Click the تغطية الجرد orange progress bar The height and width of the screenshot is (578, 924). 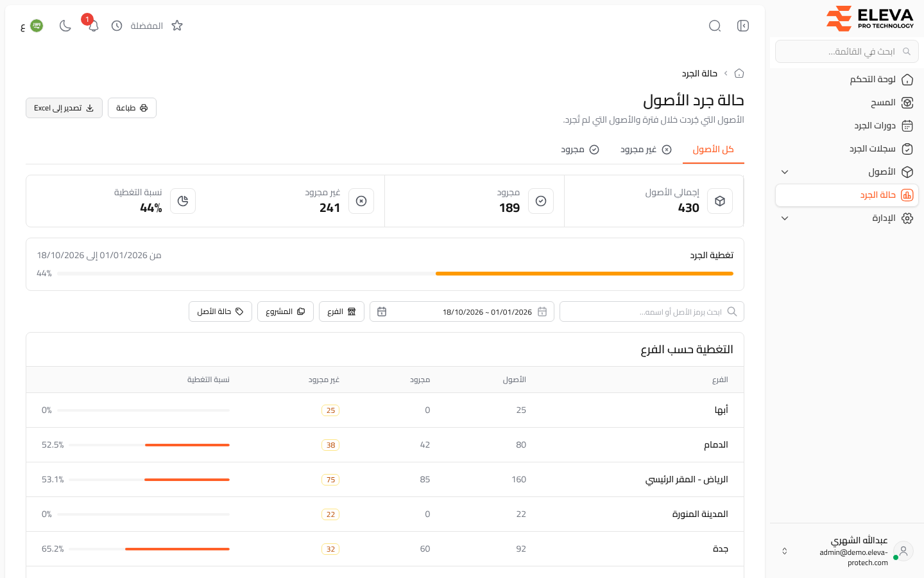pos(585,274)
